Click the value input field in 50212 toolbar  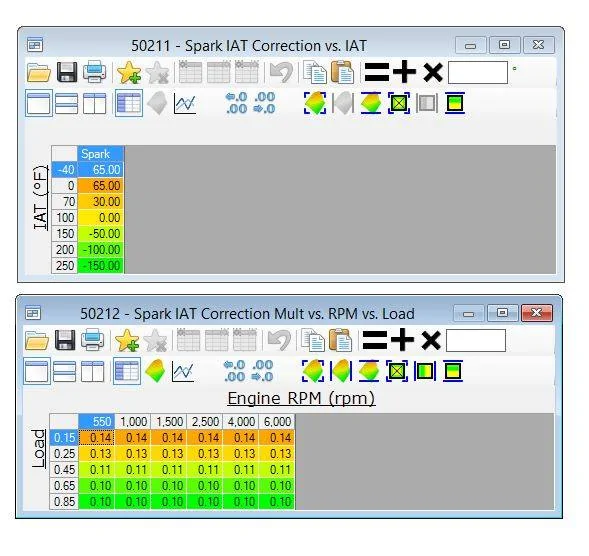coord(476,340)
